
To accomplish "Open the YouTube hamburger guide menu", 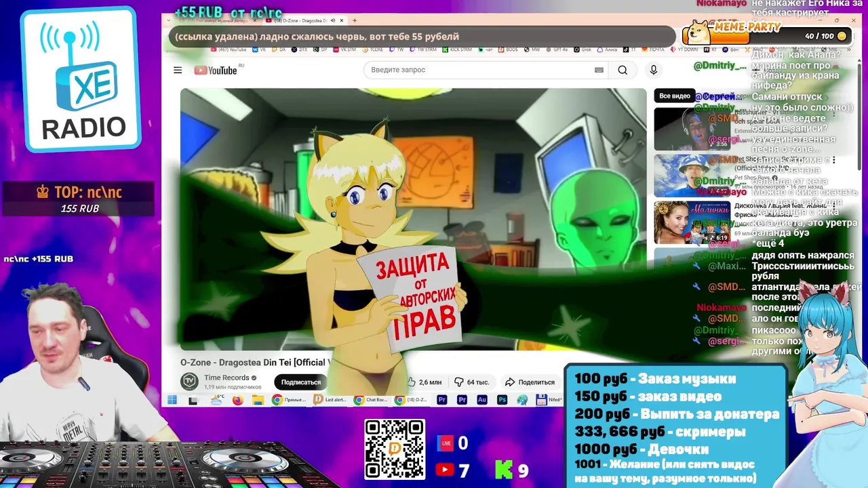I will tap(178, 70).
